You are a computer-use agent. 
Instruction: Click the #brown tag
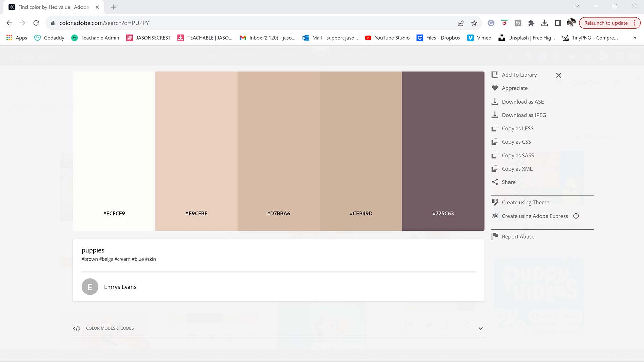point(90,259)
